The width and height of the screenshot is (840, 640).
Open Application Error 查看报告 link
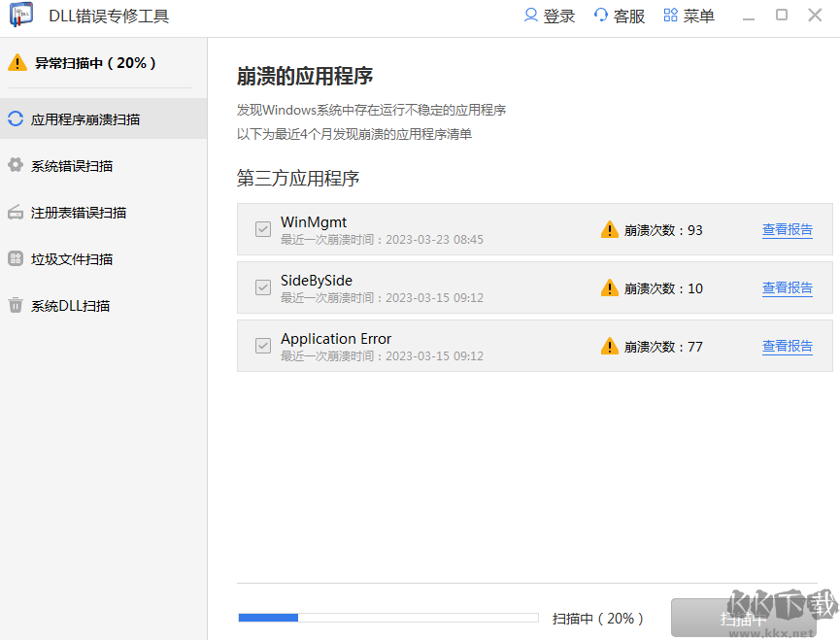click(x=788, y=346)
